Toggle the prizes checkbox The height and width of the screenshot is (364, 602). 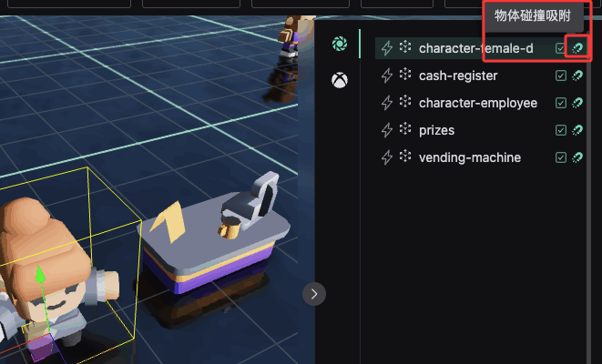click(561, 130)
